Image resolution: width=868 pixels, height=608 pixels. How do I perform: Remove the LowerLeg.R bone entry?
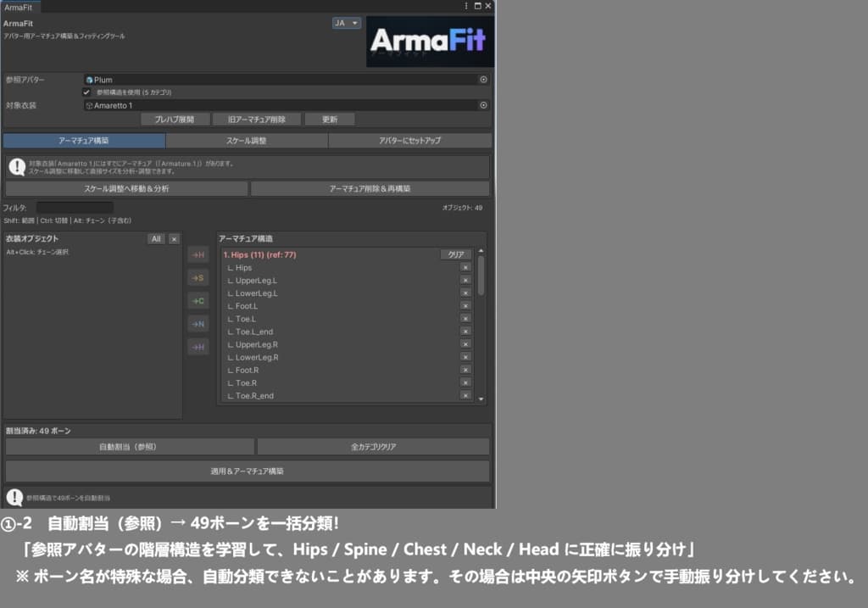465,357
